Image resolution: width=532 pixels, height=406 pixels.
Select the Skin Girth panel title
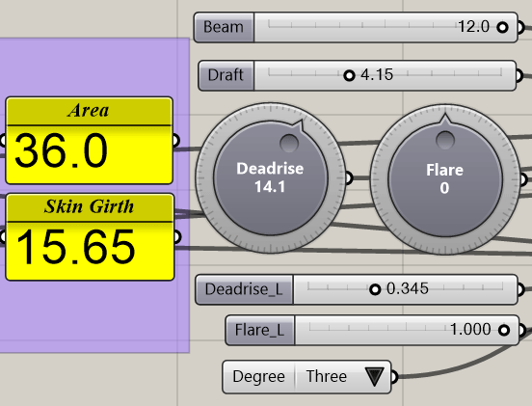(x=90, y=207)
